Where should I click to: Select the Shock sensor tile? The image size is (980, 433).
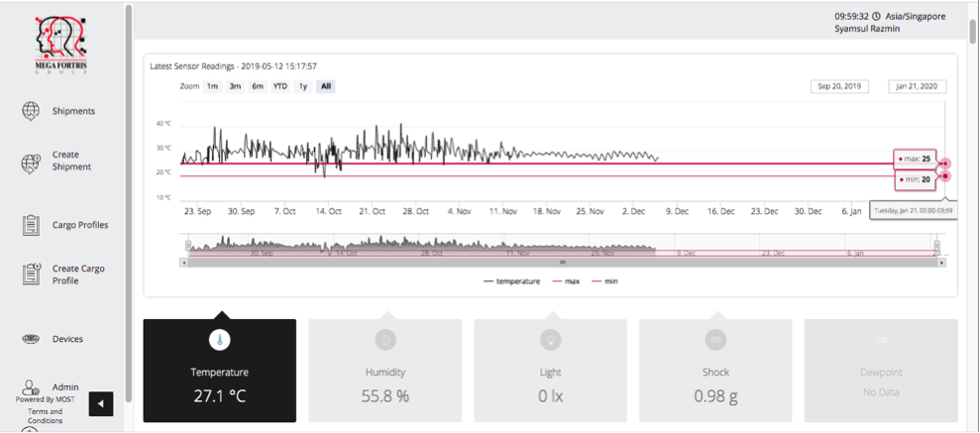point(715,371)
